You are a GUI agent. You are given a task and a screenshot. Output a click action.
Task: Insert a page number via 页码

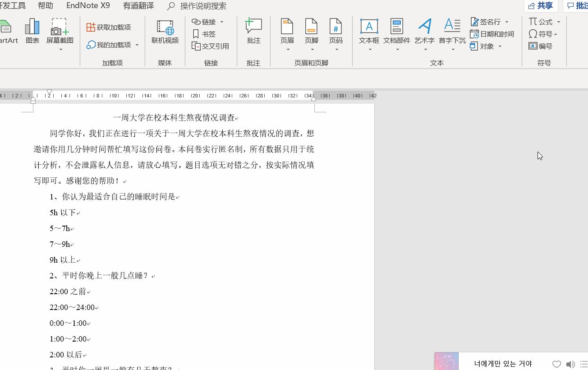click(335, 32)
